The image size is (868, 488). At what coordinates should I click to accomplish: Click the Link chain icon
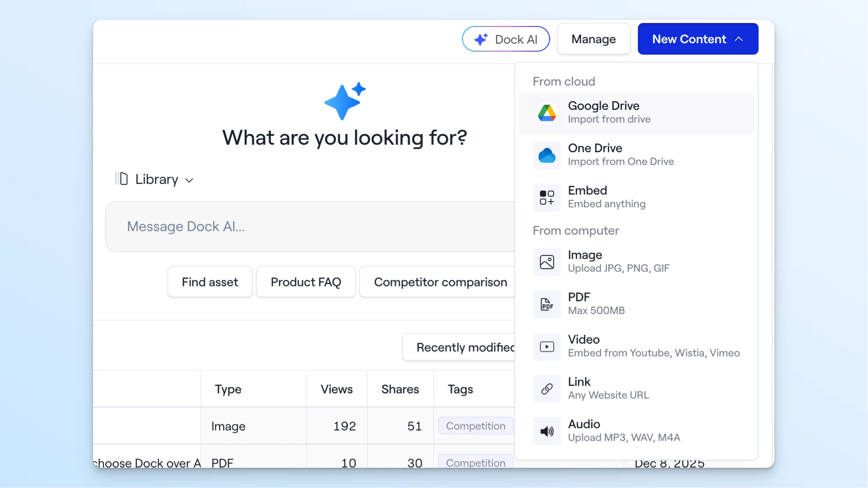(547, 389)
